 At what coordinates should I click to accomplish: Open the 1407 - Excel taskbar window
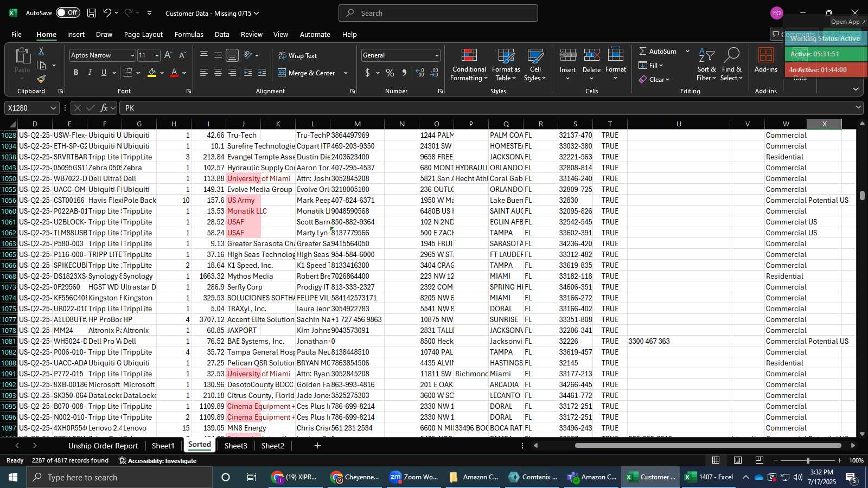[x=709, y=477]
